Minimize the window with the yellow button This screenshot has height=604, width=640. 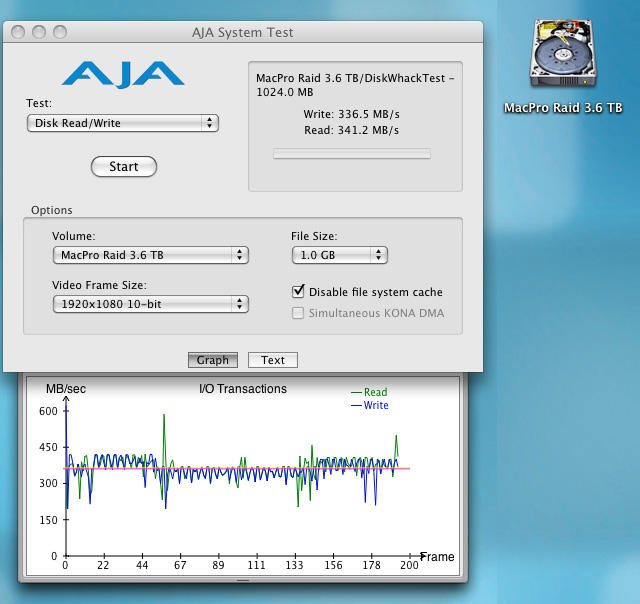point(39,32)
